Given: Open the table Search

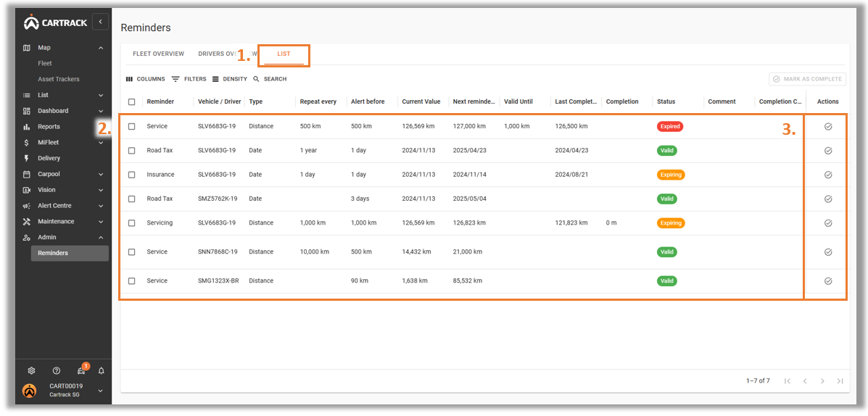Looking at the screenshot, I should click(270, 79).
